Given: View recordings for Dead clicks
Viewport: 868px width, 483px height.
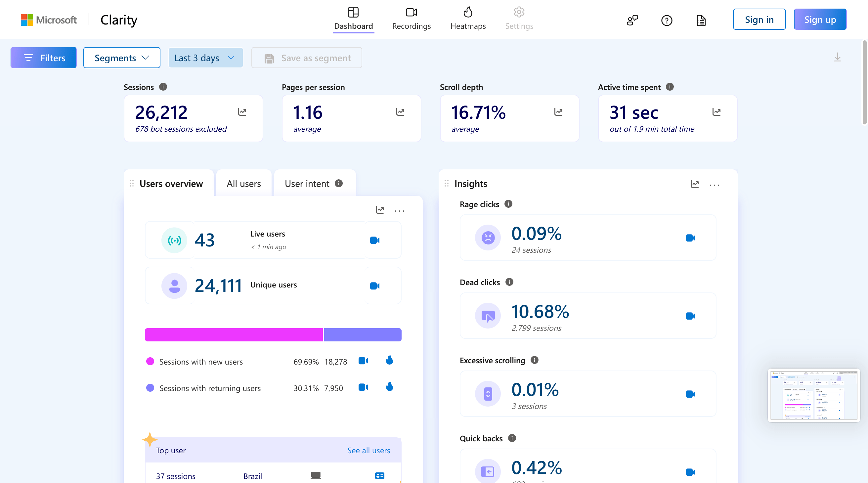Looking at the screenshot, I should (691, 316).
